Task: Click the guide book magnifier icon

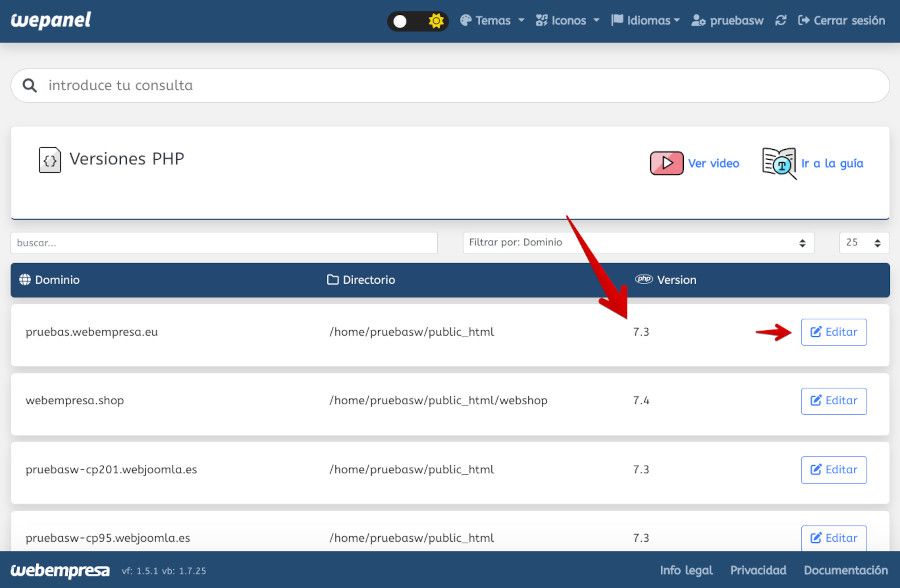Action: pyautogui.click(x=779, y=163)
